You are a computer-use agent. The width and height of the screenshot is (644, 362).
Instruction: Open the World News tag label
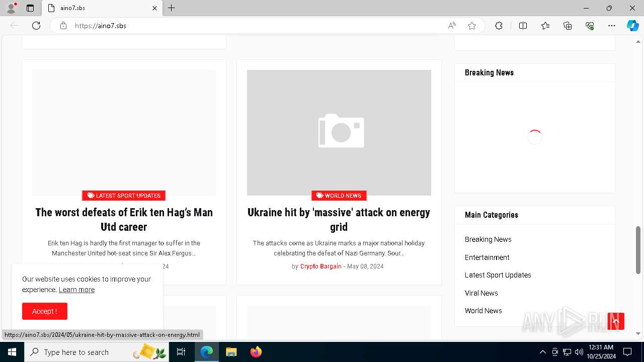[339, 196]
